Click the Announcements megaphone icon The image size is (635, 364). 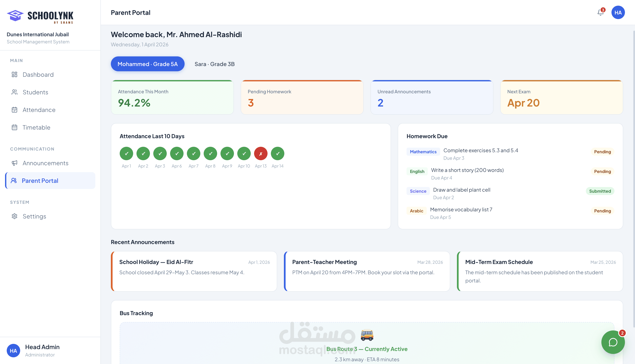pyautogui.click(x=14, y=163)
